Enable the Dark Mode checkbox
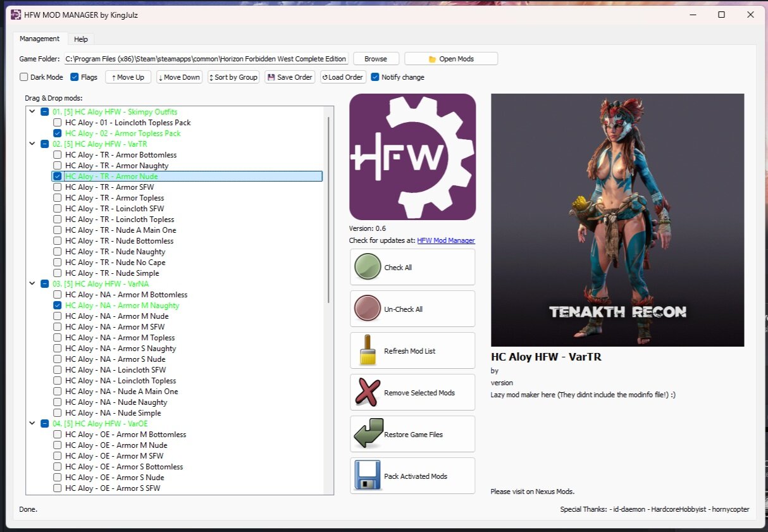 (24, 77)
